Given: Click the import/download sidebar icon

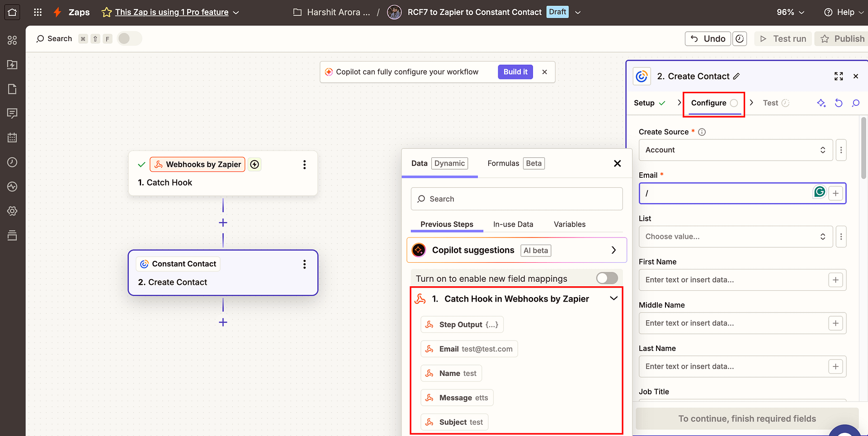Looking at the screenshot, I should coord(12,65).
